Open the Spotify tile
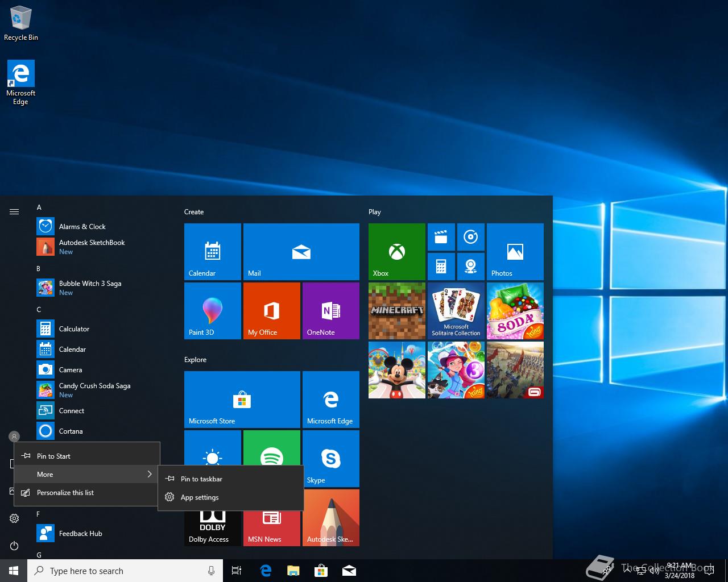The image size is (728, 582). pos(272,448)
